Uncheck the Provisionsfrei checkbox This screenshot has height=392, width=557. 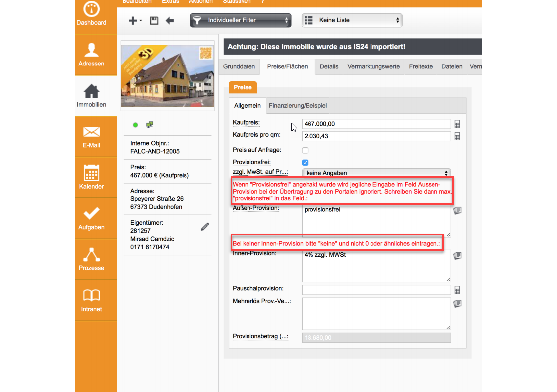tap(305, 162)
